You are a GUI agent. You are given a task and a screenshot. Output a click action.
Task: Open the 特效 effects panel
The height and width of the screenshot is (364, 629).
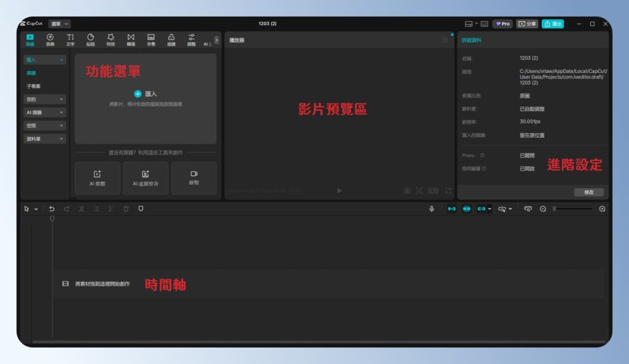(111, 40)
